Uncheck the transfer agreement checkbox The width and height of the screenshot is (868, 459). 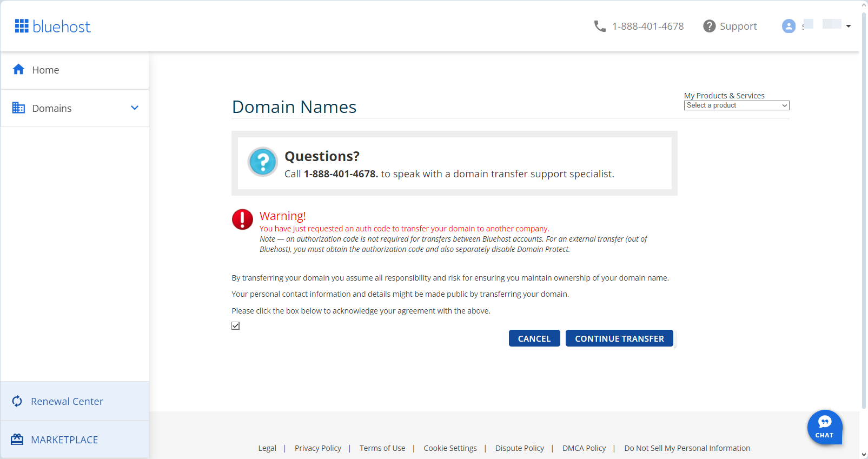[236, 325]
